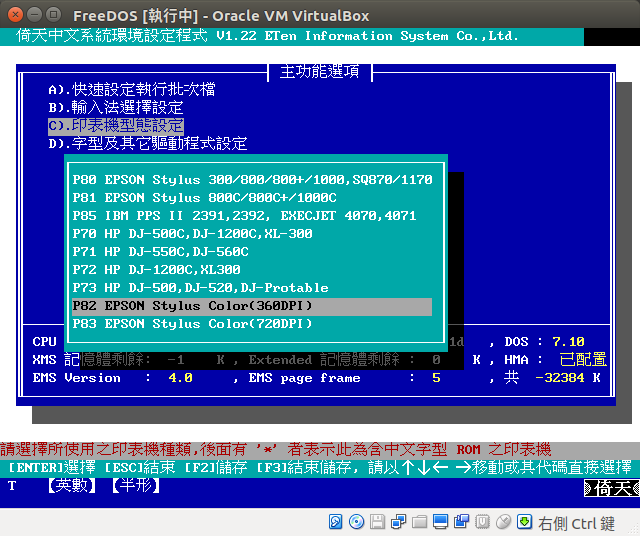Click the DOS version value 7.10
This screenshot has width=640, height=536.
coord(568,342)
